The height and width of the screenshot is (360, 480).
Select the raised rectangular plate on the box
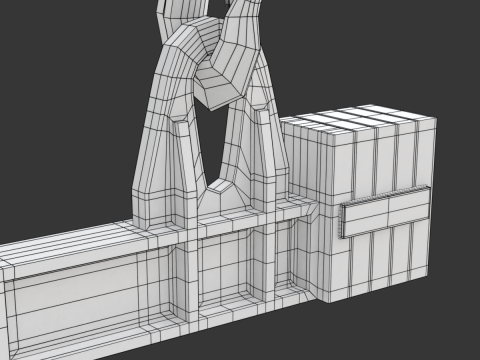click(x=385, y=212)
